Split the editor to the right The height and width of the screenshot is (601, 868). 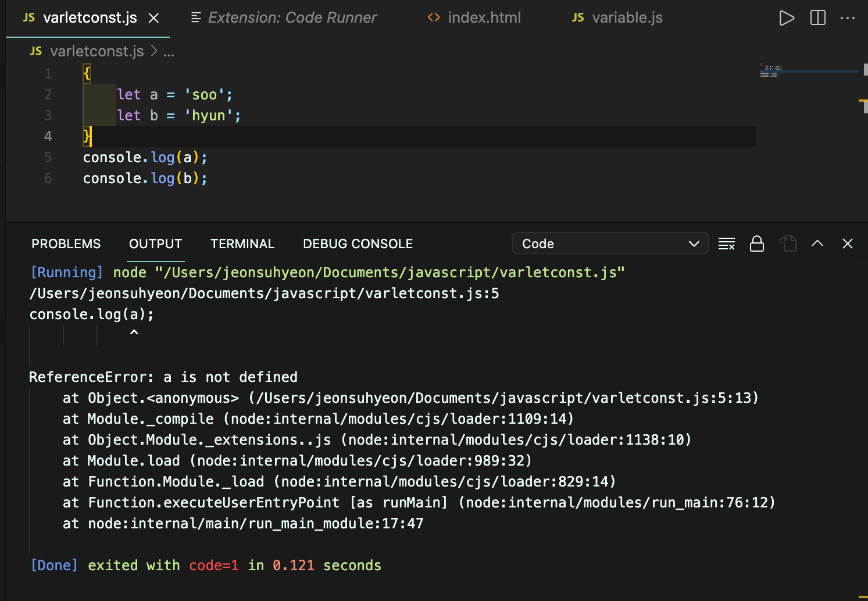[818, 18]
